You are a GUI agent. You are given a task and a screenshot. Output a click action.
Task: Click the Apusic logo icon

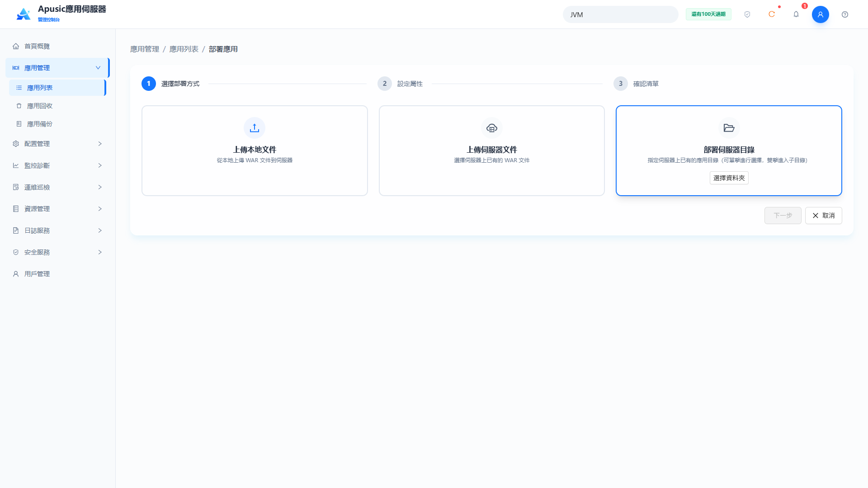click(x=24, y=14)
